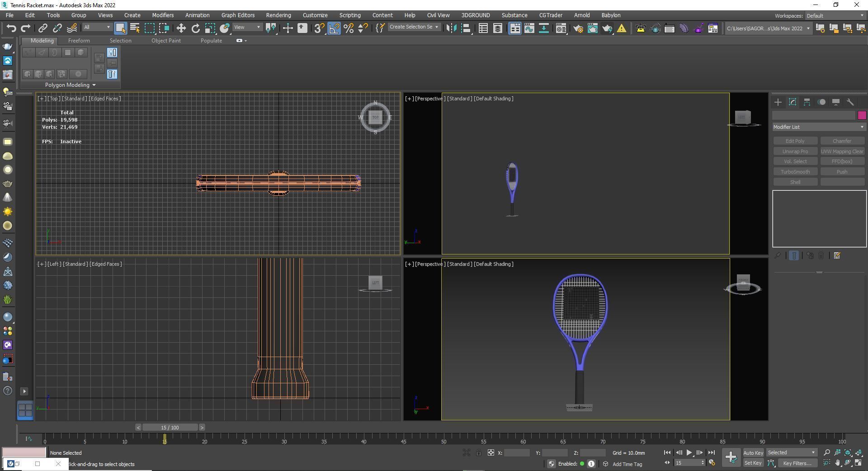Click the TurboSmooth modifier button
Screen dimensions: 868x471
point(795,172)
